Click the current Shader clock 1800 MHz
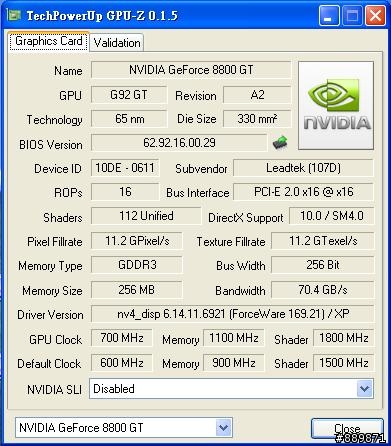391x446 pixels. [343, 338]
